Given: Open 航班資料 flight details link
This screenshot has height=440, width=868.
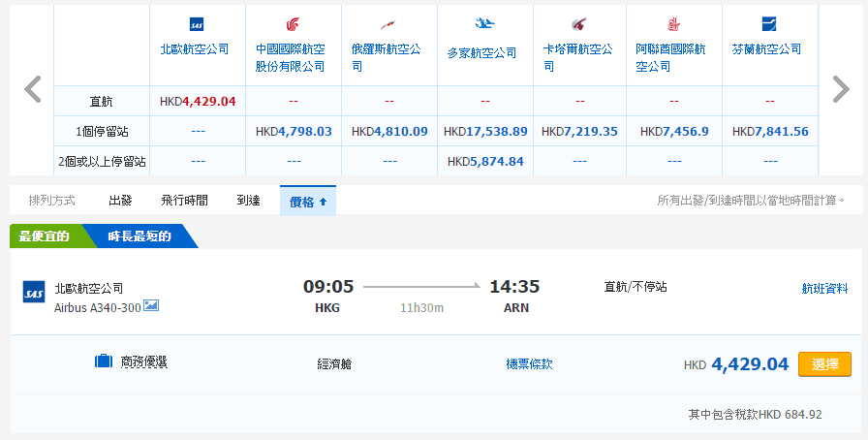Looking at the screenshot, I should (x=824, y=288).
